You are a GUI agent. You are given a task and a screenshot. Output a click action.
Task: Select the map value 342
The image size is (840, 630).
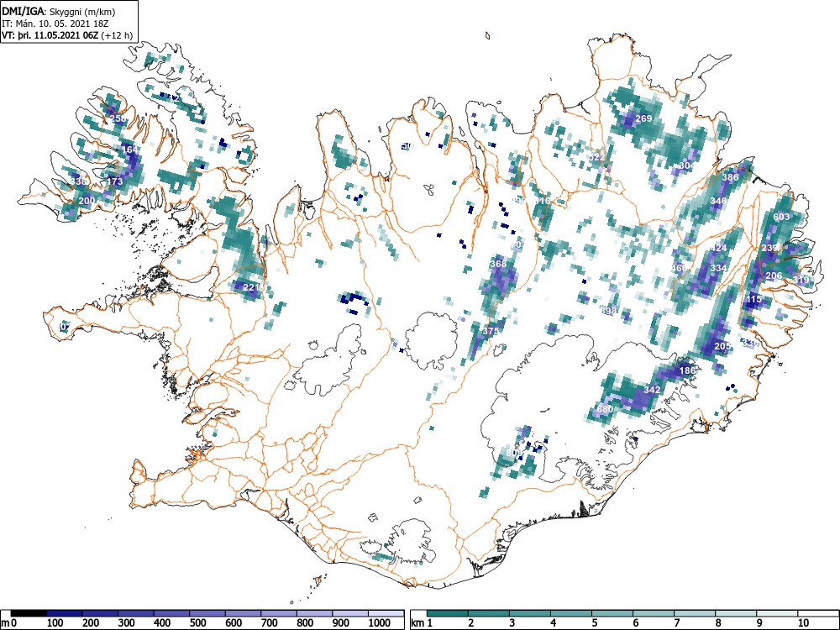(x=652, y=390)
